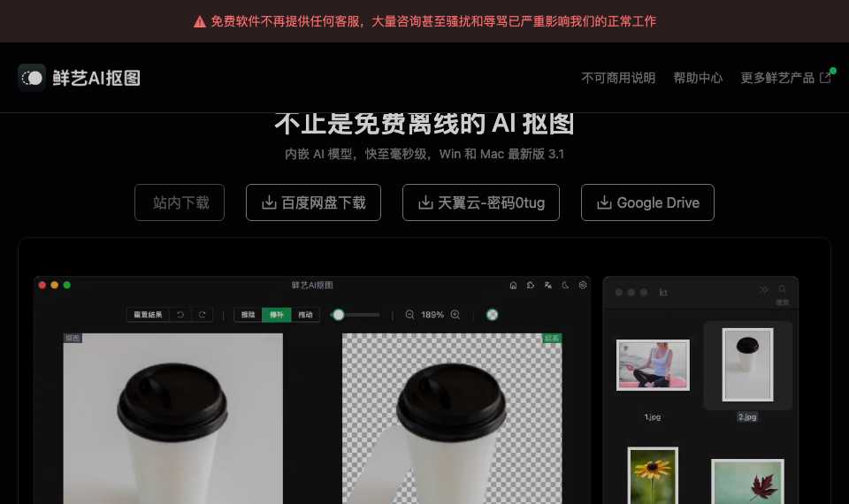Viewport: 849px width, 504px height.
Task: Click the 1.jpg file name label
Action: point(653,416)
